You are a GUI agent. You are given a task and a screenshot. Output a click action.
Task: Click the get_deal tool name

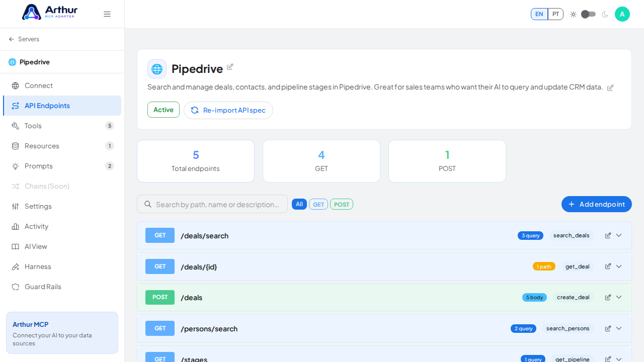click(578, 266)
